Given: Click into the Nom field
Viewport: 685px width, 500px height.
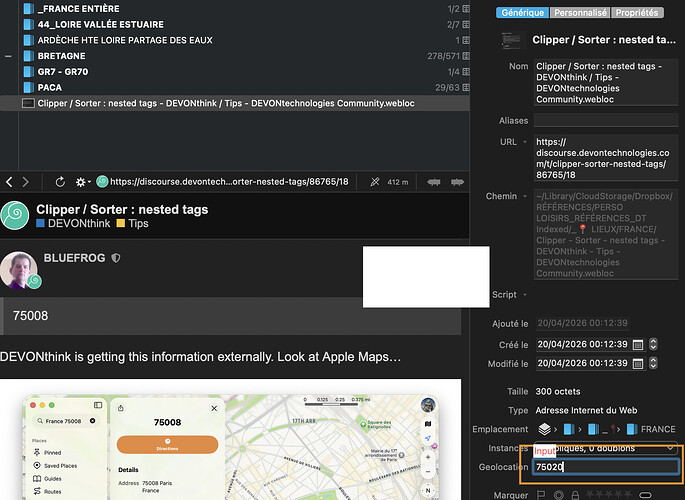Looking at the screenshot, I should click(605, 83).
